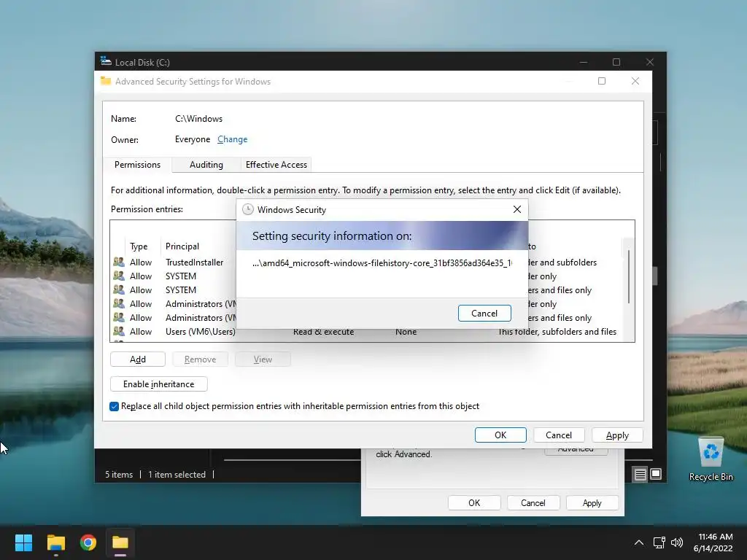Click user icon of Users (VM6\Users) entry
Screen dimensions: 747x560
pos(119,331)
